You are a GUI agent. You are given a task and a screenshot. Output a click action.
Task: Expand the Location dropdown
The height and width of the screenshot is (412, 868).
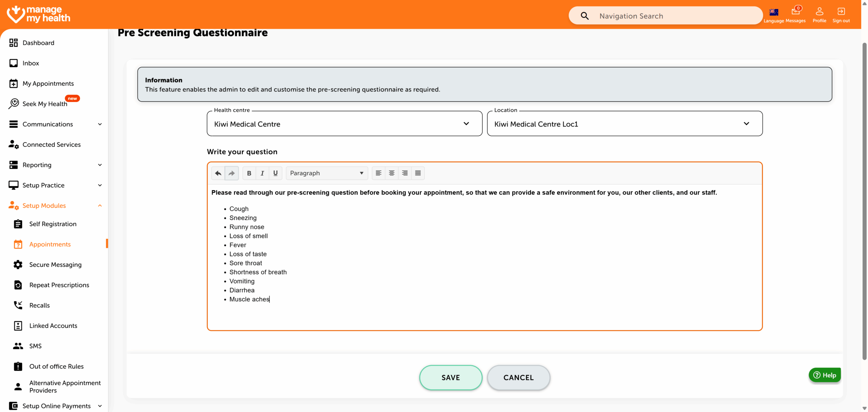624,124
